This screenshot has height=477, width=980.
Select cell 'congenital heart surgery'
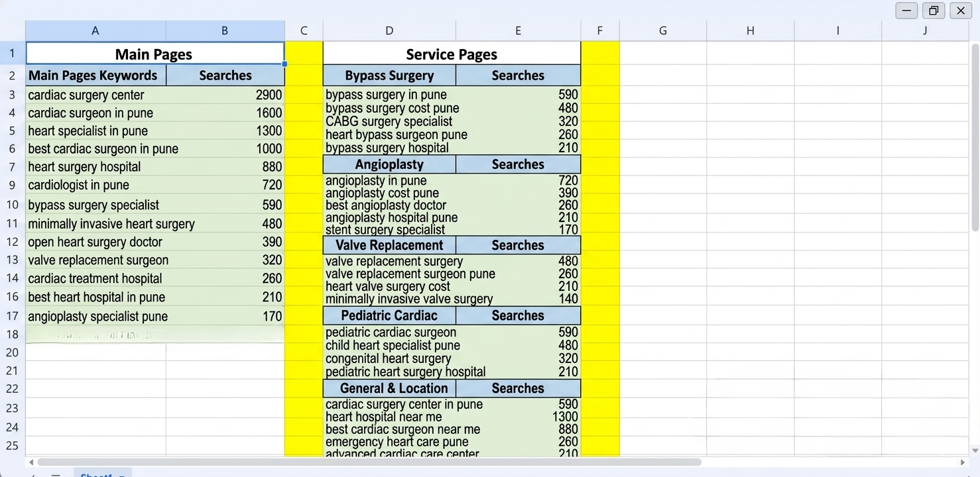(x=388, y=358)
